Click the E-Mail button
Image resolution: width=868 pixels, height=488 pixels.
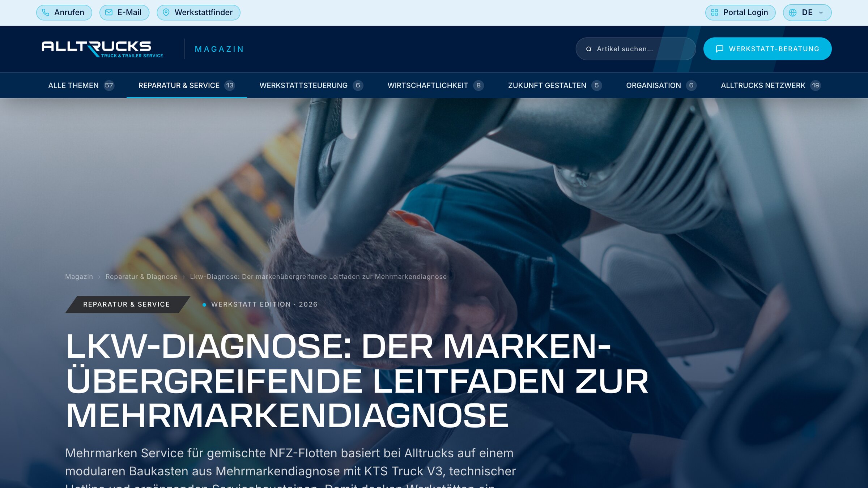[124, 12]
